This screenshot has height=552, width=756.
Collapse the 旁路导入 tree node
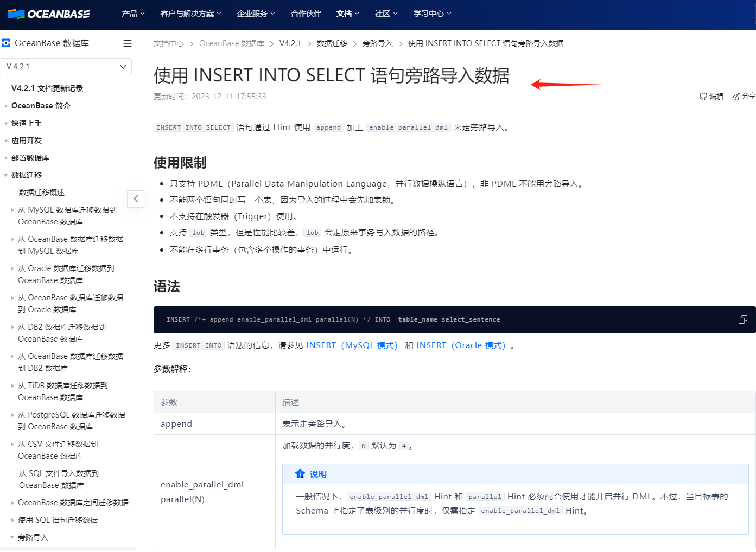(x=12, y=537)
